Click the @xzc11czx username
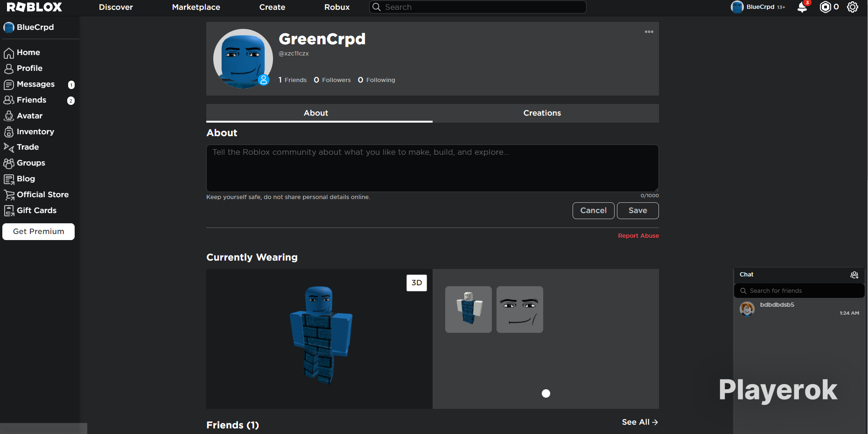Screen dimensions: 868x434 (294, 54)
